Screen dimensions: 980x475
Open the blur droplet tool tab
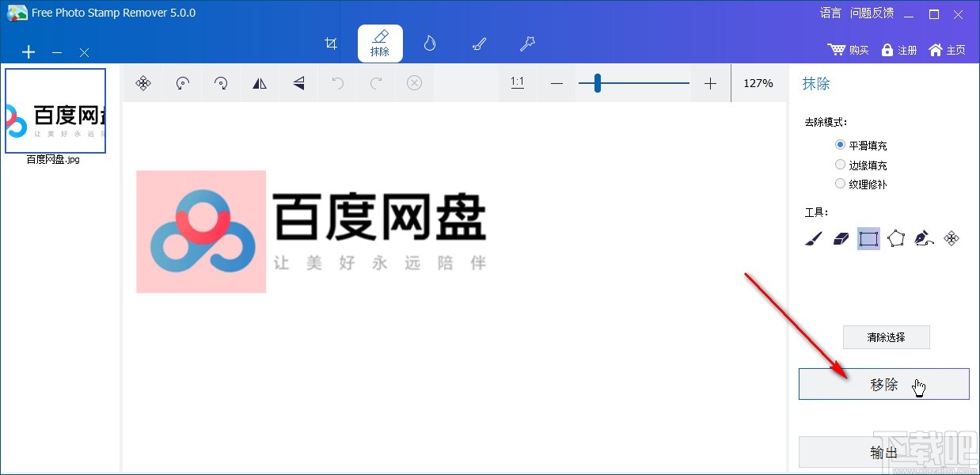pos(429,44)
